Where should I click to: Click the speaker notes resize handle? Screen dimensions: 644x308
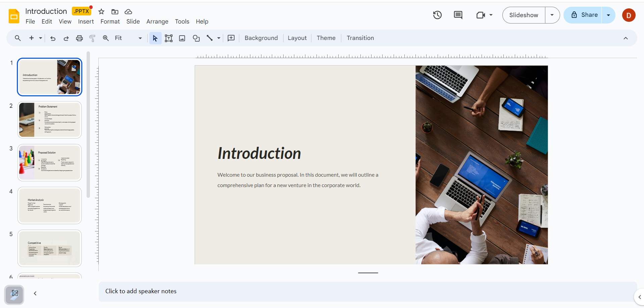point(368,273)
